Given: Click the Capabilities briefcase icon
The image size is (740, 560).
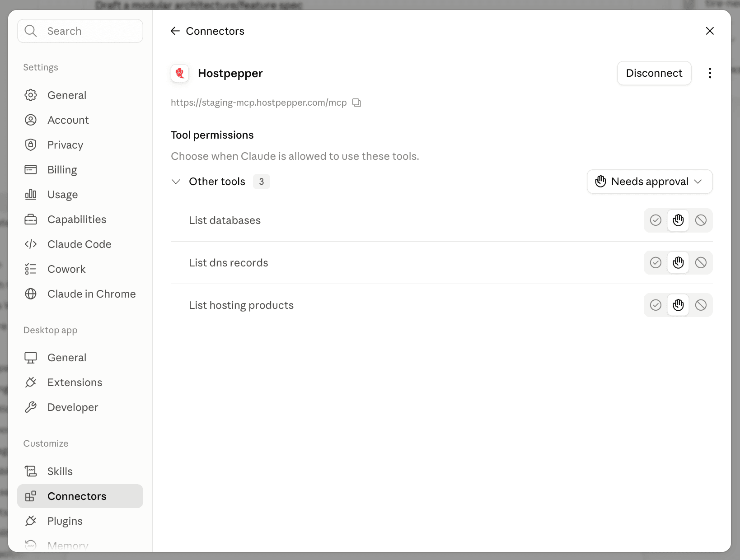Looking at the screenshot, I should point(31,219).
